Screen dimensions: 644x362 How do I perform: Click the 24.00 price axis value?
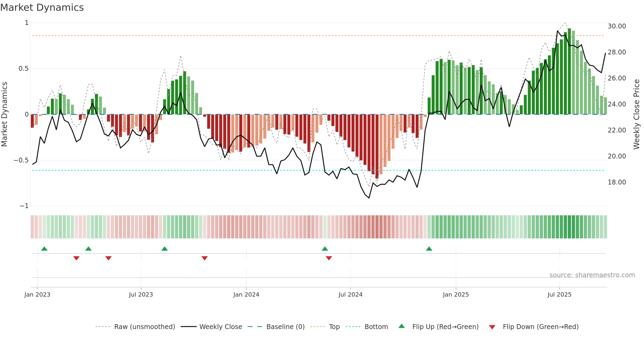tap(617, 104)
